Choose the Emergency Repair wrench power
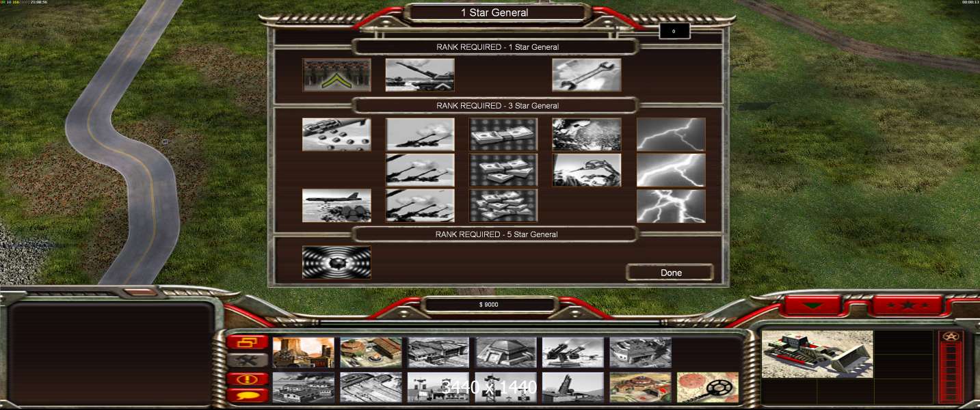This screenshot has width=980, height=410. pyautogui.click(x=587, y=74)
